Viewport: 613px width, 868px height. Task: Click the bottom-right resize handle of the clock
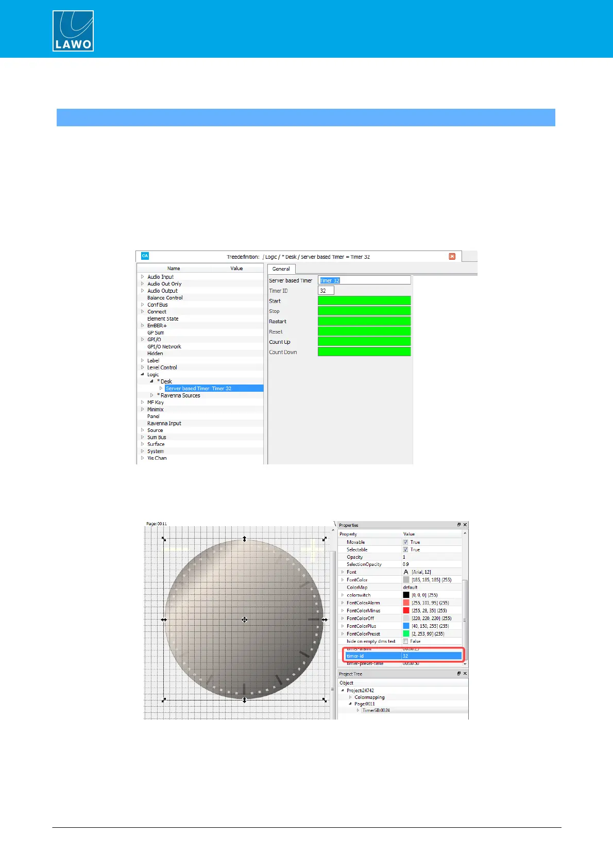point(325,700)
